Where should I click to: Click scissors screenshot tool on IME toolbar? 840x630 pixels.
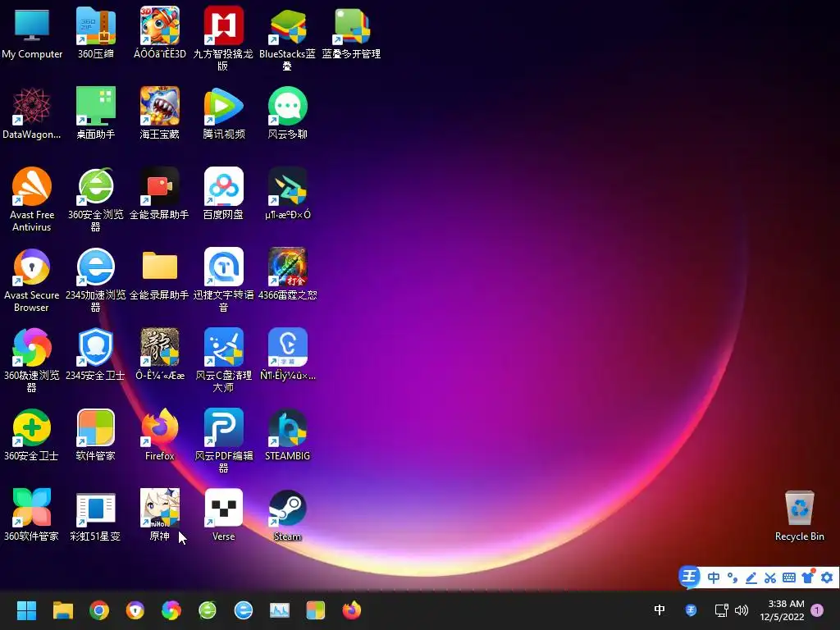pos(770,577)
